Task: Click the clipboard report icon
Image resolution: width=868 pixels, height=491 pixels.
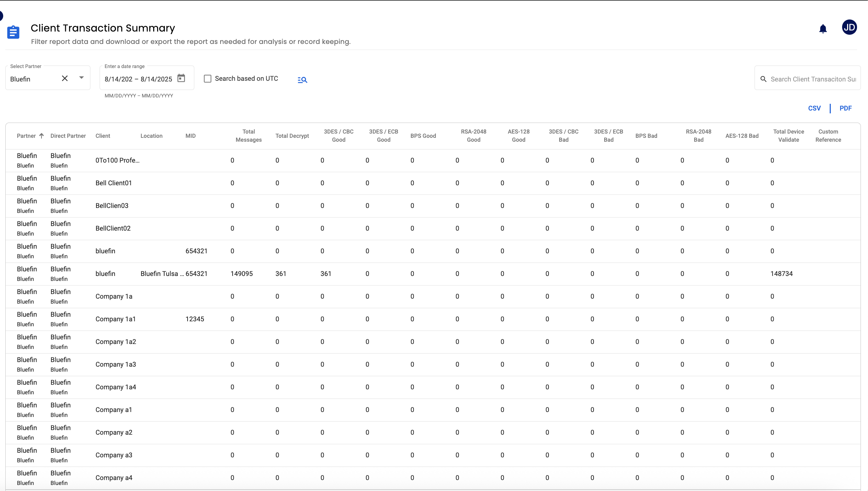Action: coord(13,32)
